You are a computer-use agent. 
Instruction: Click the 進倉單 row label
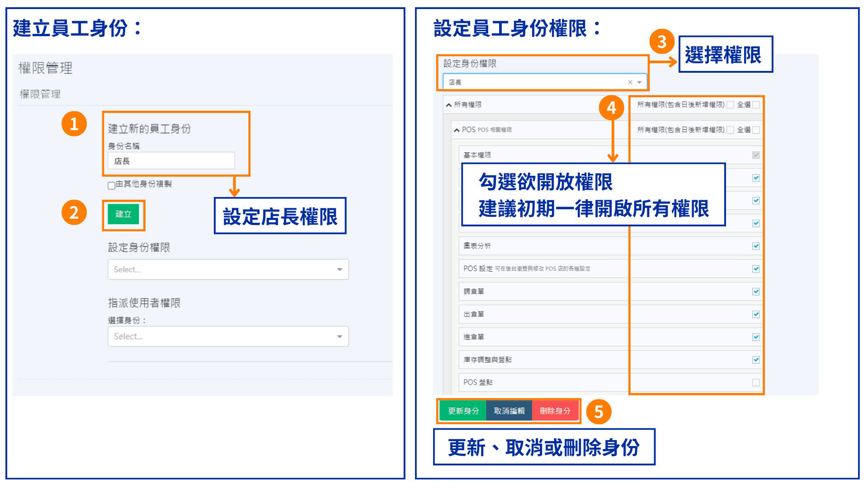tap(474, 337)
